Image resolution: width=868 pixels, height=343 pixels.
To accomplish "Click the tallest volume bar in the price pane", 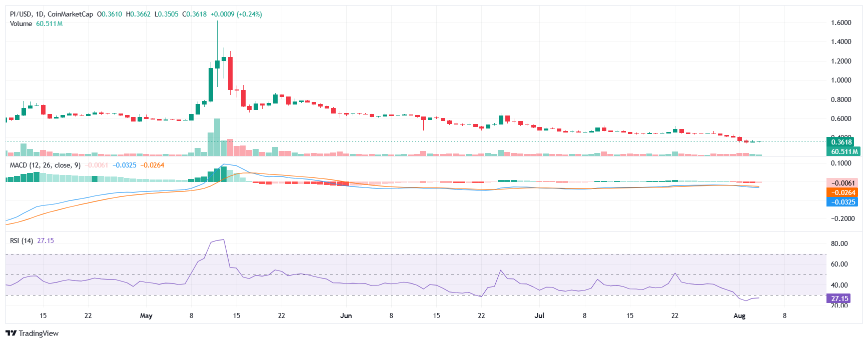I will 217,137.
